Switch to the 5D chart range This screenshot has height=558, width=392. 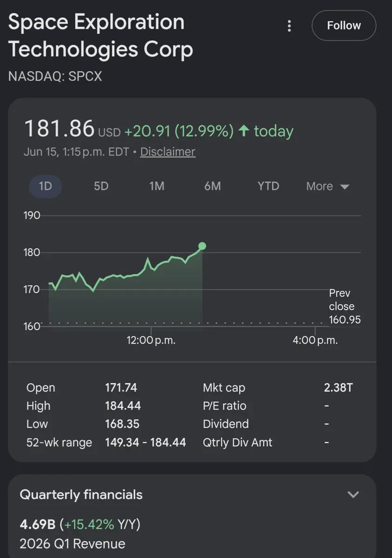101,186
